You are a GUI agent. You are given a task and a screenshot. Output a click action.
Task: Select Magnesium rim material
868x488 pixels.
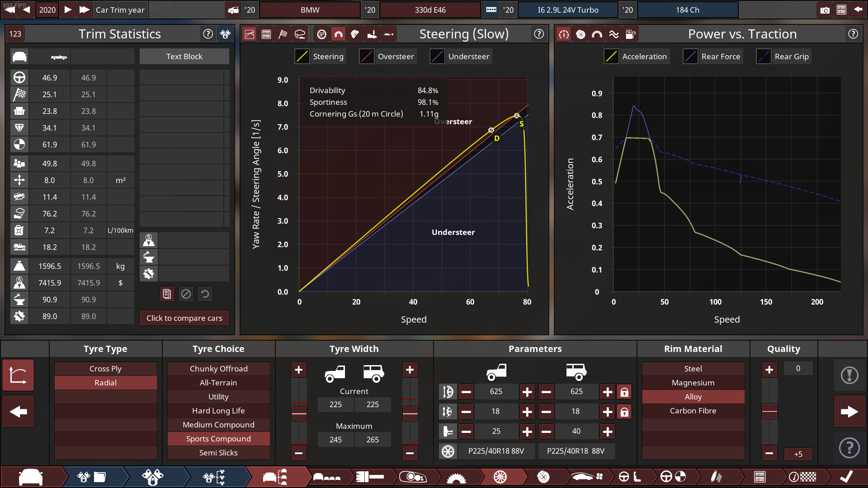pos(693,383)
